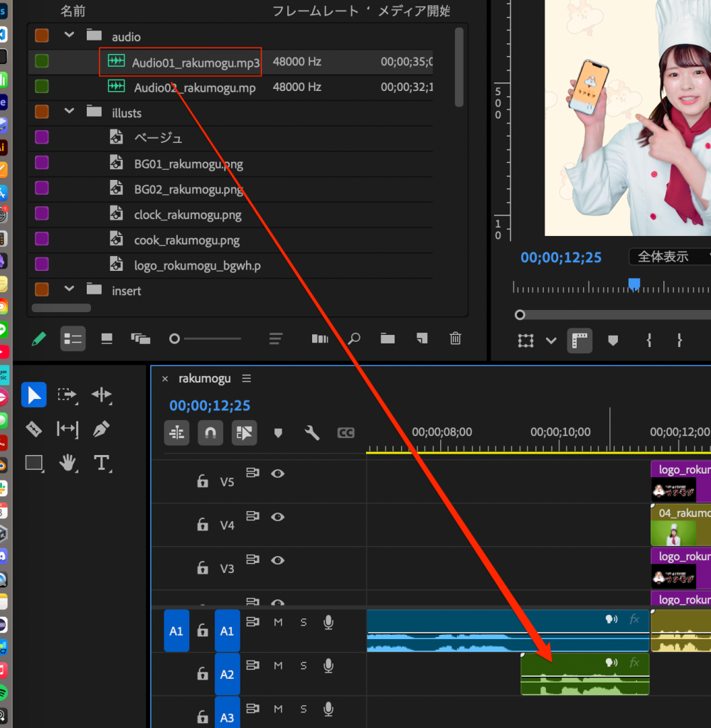
Task: Toggle timeline snapping magnet
Action: pos(210,432)
